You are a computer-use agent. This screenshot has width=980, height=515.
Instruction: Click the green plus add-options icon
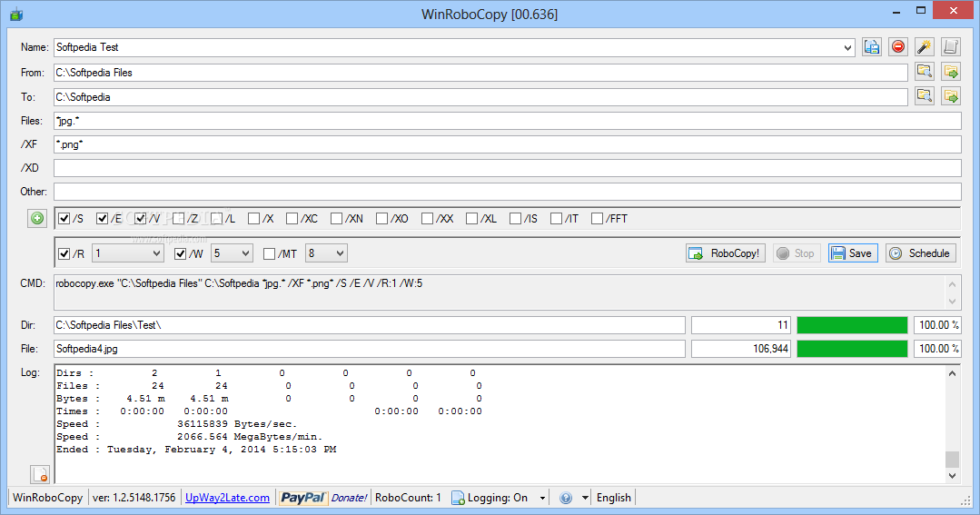click(x=37, y=218)
